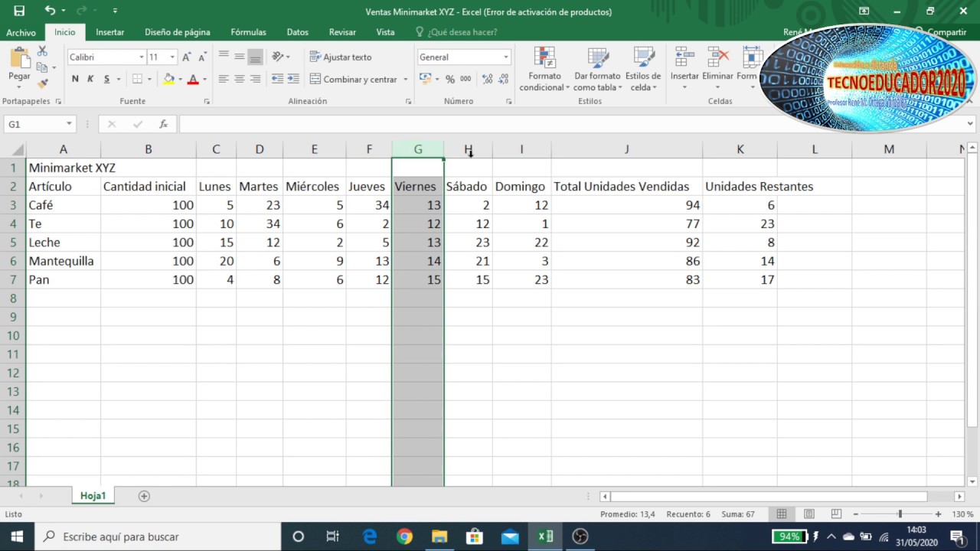Switch to the Insertar ribbon tab
980x551 pixels.
[110, 32]
